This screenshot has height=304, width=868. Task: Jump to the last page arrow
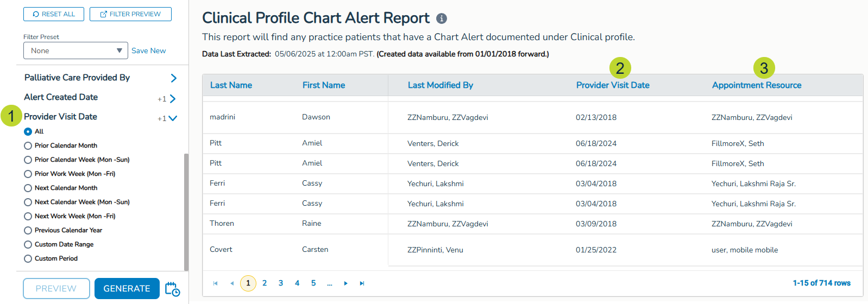[362, 283]
